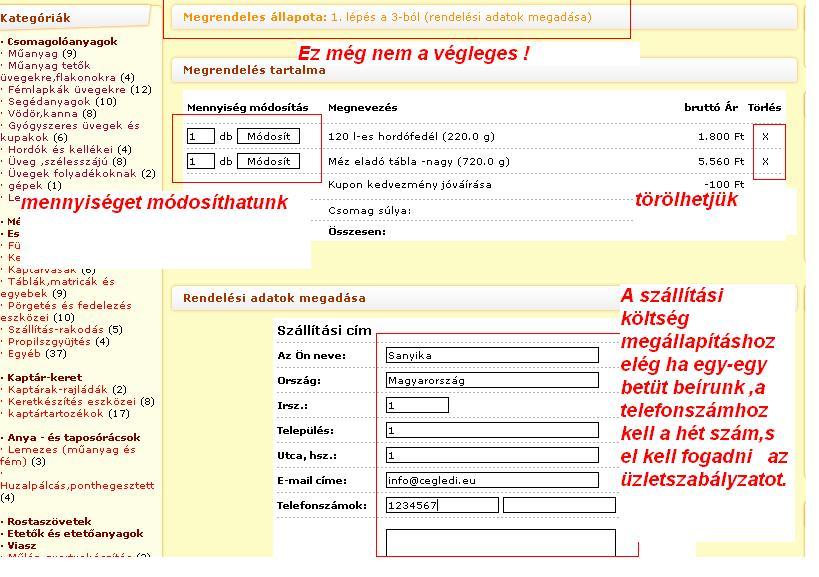
Task: Remove Méz eladó tábla using its X
Action: 765,161
